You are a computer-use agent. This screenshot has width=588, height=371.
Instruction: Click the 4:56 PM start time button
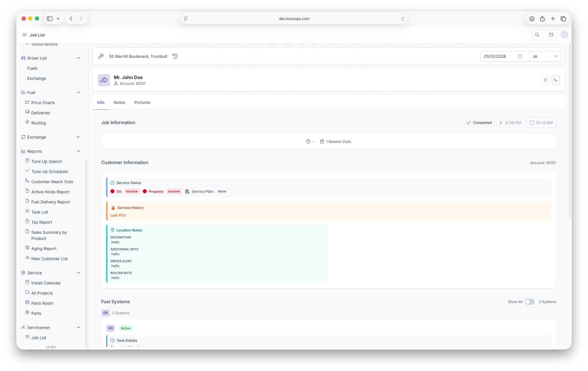click(510, 123)
